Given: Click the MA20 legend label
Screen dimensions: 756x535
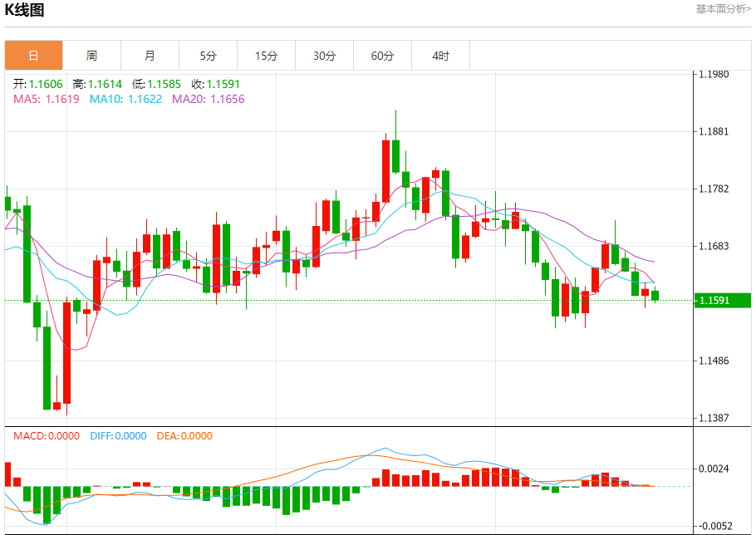Looking at the screenshot, I should (x=208, y=99).
